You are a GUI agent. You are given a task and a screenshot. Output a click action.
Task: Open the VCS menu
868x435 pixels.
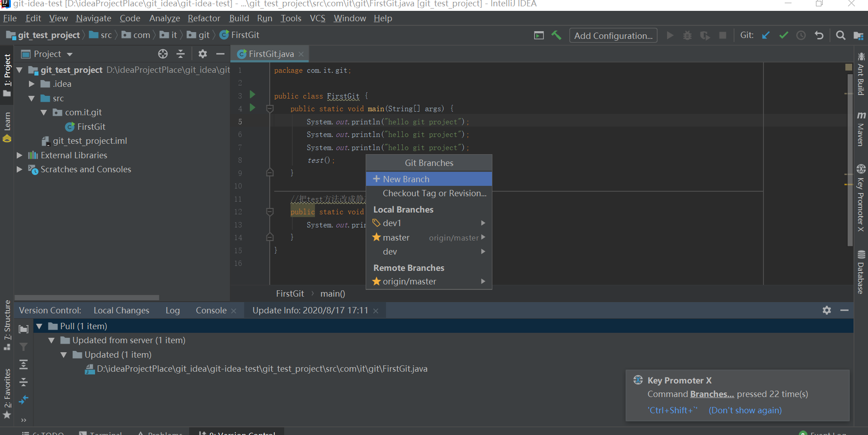[x=317, y=18]
